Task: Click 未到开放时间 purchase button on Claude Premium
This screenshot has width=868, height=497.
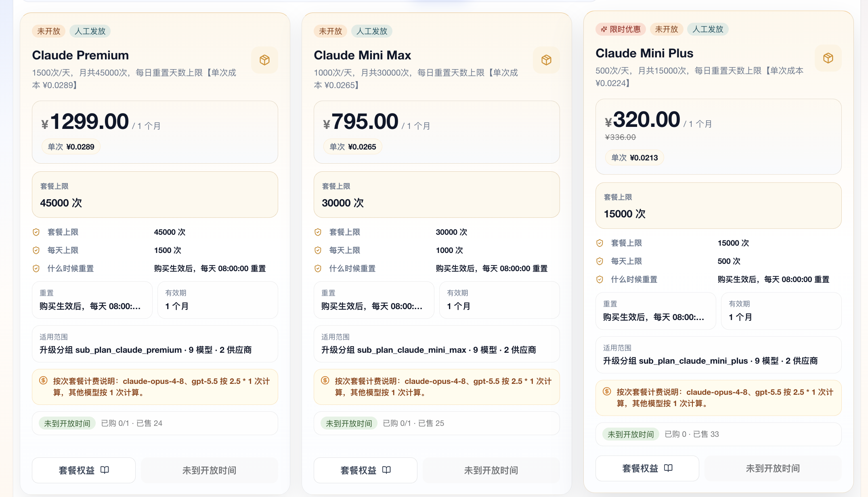Action: [x=210, y=470]
